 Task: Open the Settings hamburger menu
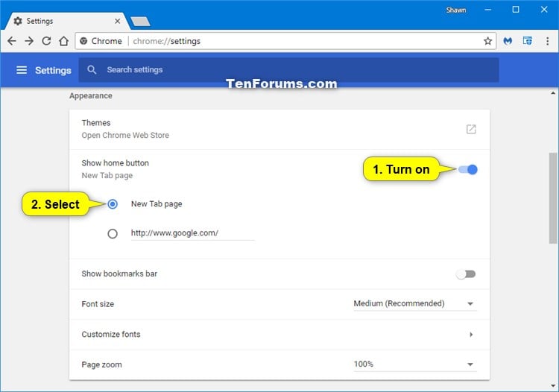(x=22, y=70)
